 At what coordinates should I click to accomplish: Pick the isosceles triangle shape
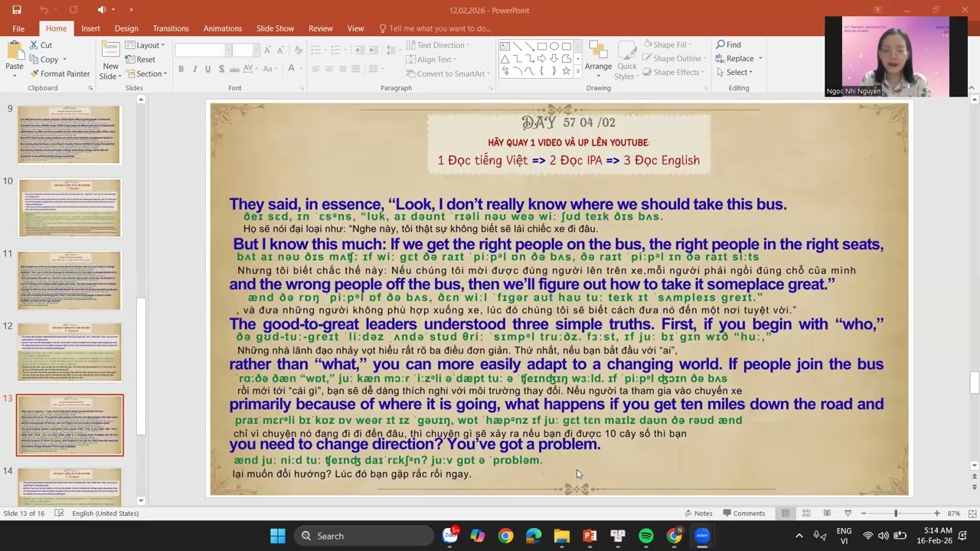pos(505,58)
